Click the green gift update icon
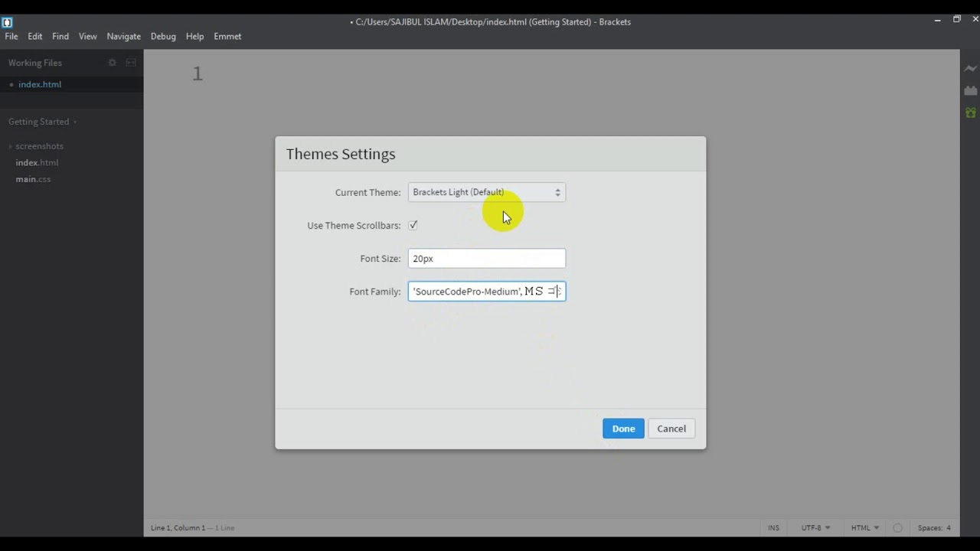Image resolution: width=980 pixels, height=551 pixels. pos(971,112)
